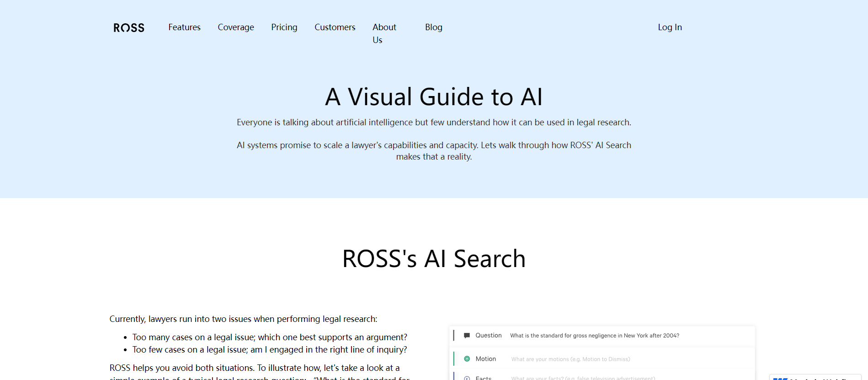This screenshot has width=868, height=380.
Task: Click the green Motion target icon
Action: 467,359
